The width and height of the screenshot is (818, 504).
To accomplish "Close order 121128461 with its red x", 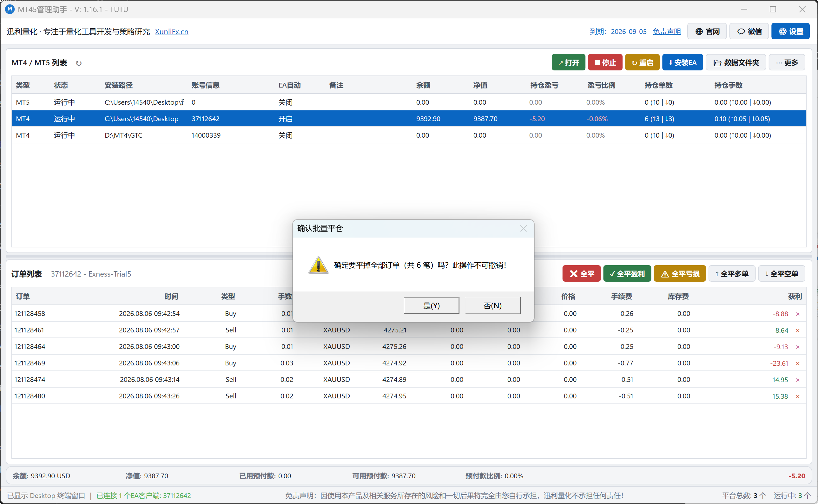I will 798,330.
